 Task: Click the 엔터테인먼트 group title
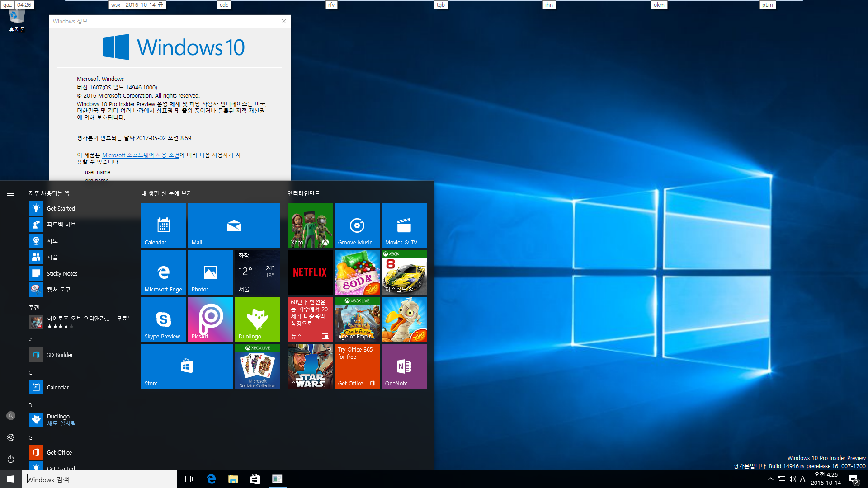point(304,193)
